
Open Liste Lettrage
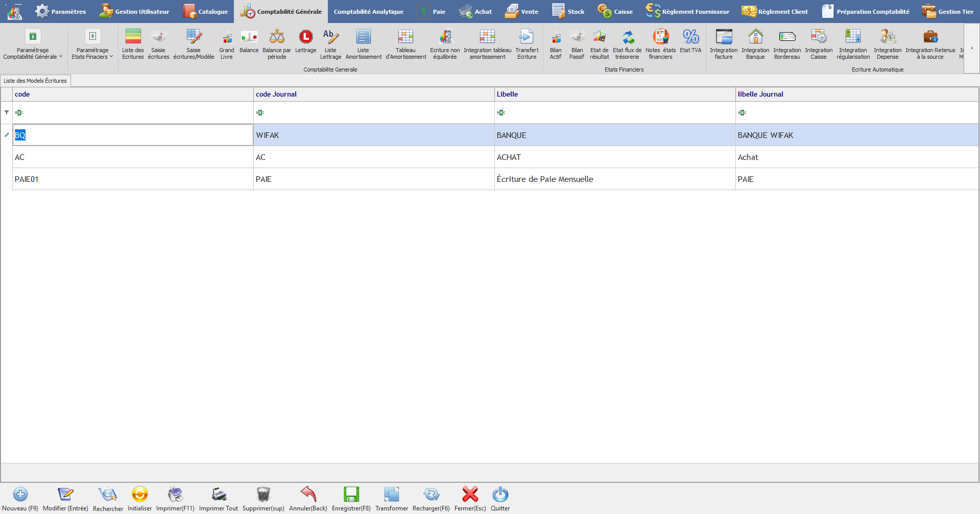coord(330,44)
